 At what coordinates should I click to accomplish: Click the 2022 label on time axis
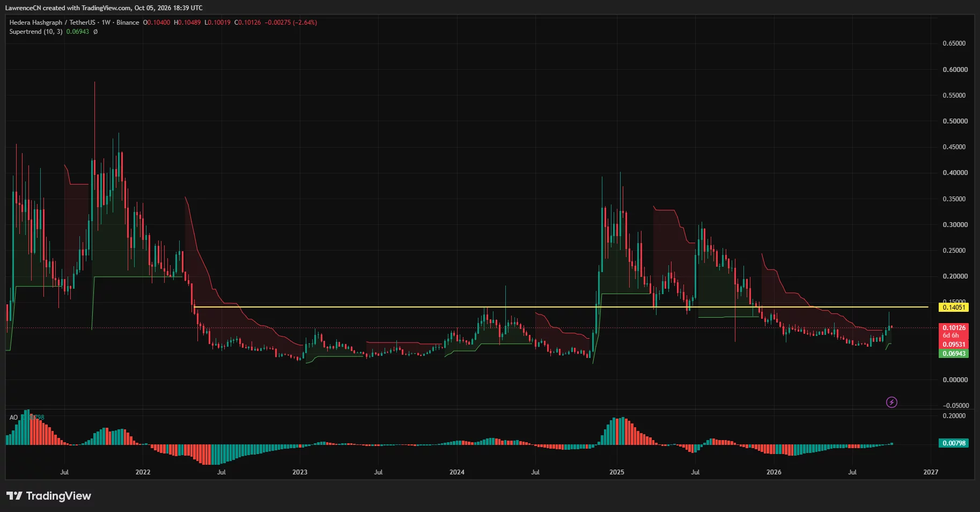pyautogui.click(x=143, y=472)
